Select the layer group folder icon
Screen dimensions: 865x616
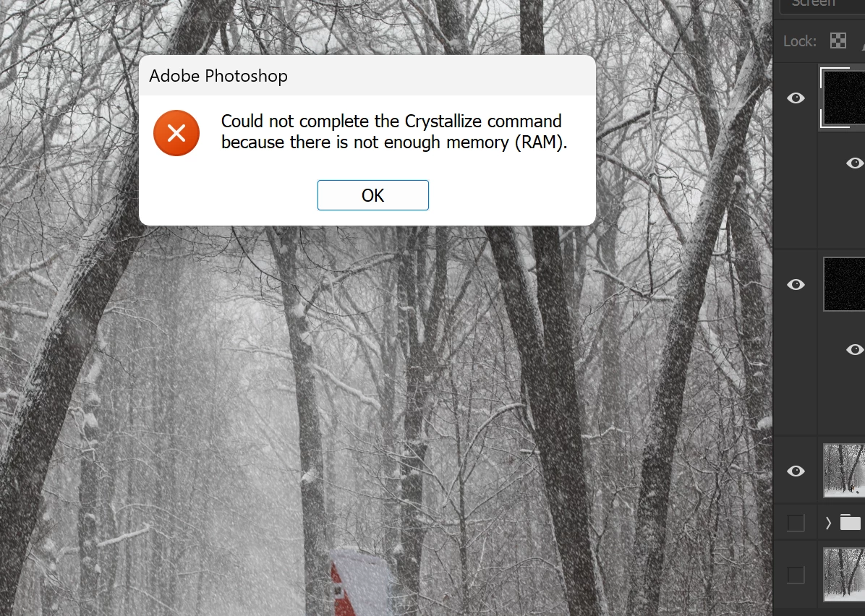[850, 522]
